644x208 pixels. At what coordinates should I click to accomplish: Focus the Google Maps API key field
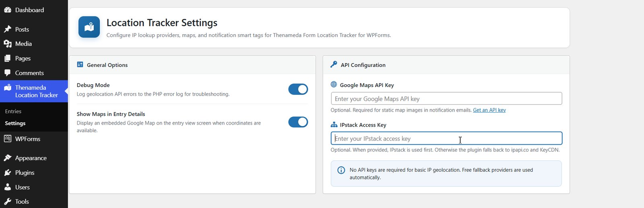pos(446,99)
